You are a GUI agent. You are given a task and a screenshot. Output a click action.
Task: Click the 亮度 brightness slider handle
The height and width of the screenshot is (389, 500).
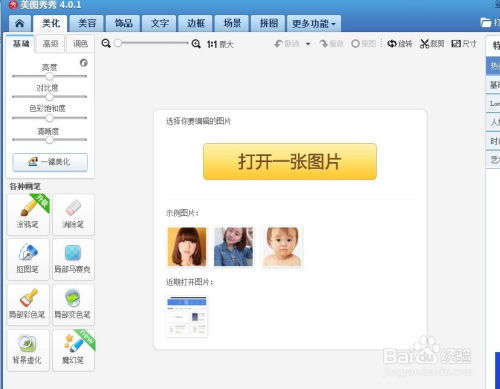click(49, 76)
